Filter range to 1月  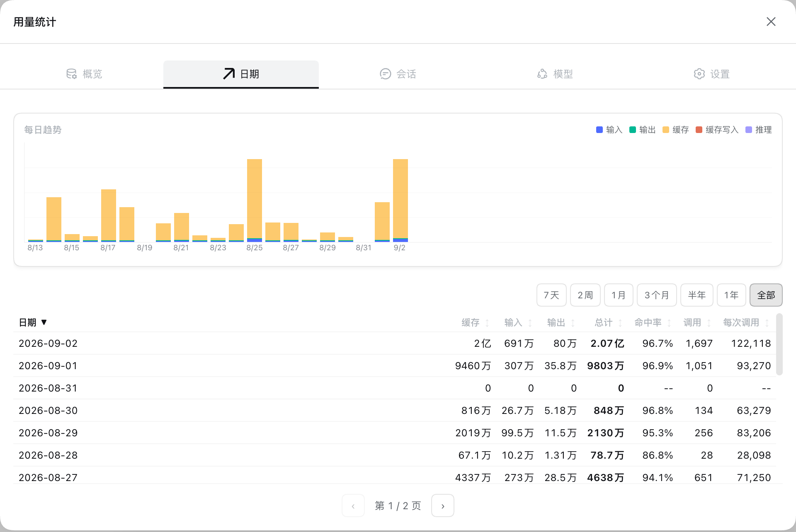click(619, 295)
